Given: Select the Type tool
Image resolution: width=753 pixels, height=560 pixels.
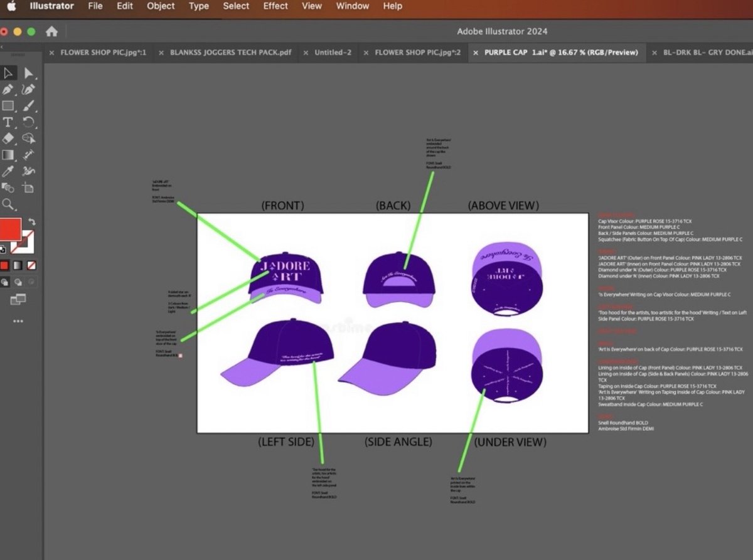Looking at the screenshot, I should click(8, 122).
